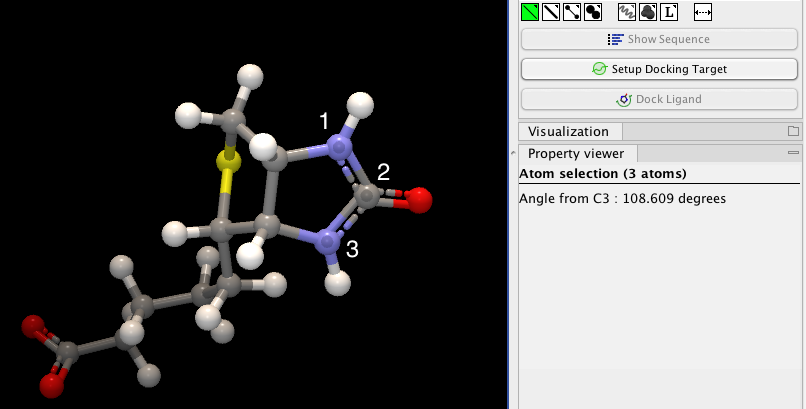Screen dimensions: 806x409
Task: Activate the distance measurement arrow icon
Action: pyautogui.click(x=703, y=12)
